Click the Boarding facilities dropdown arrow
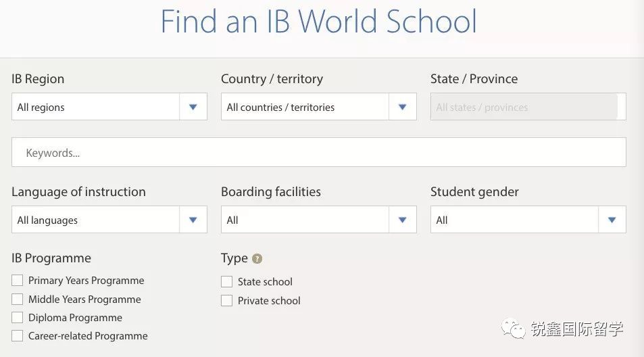The width and height of the screenshot is (644, 357). (403, 220)
